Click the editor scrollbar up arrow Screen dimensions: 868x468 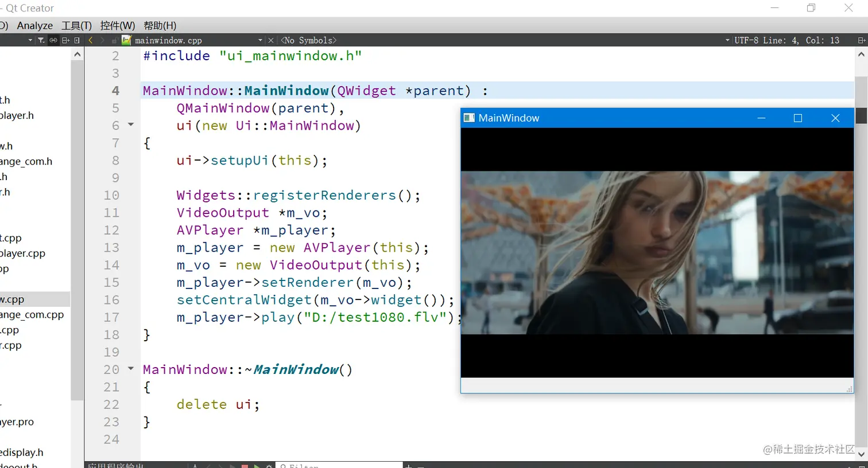tap(861, 54)
